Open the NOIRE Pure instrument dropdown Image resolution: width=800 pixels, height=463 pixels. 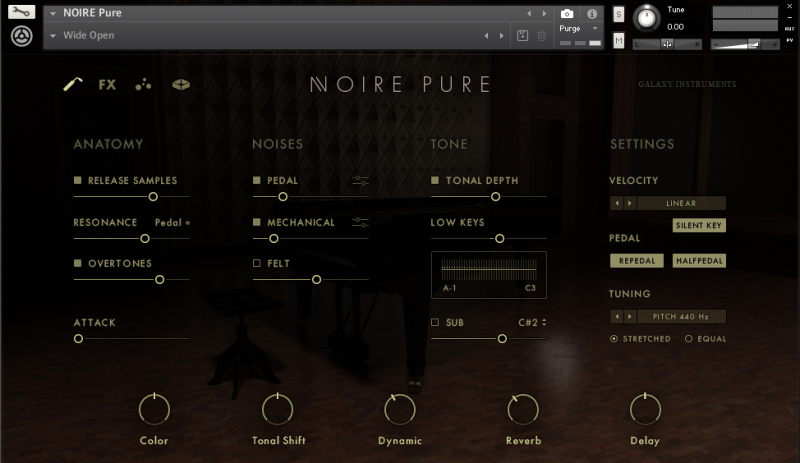[x=53, y=13]
